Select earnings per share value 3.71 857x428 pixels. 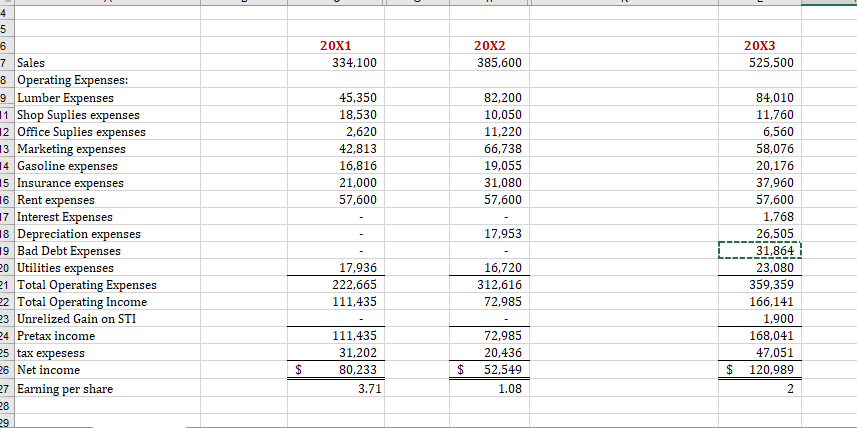coord(336,389)
